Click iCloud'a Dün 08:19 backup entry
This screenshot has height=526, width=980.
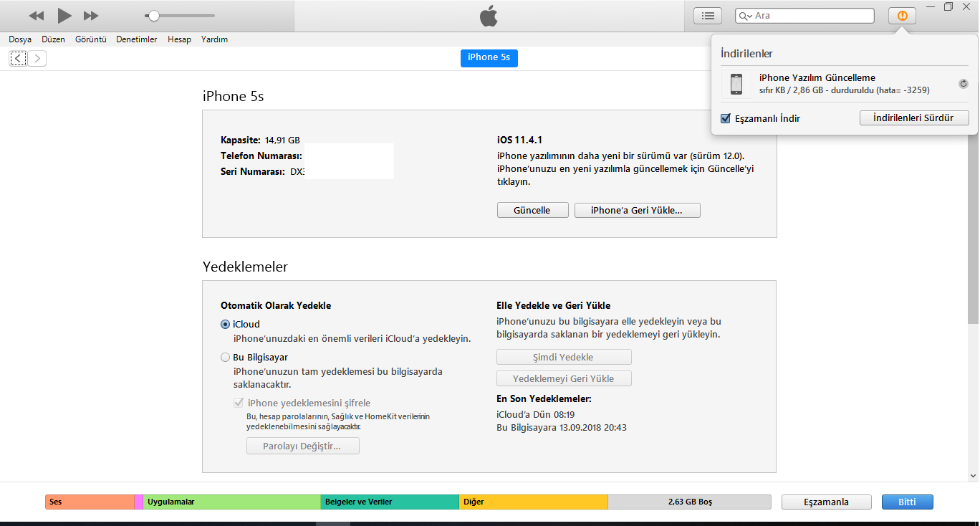pos(535,414)
